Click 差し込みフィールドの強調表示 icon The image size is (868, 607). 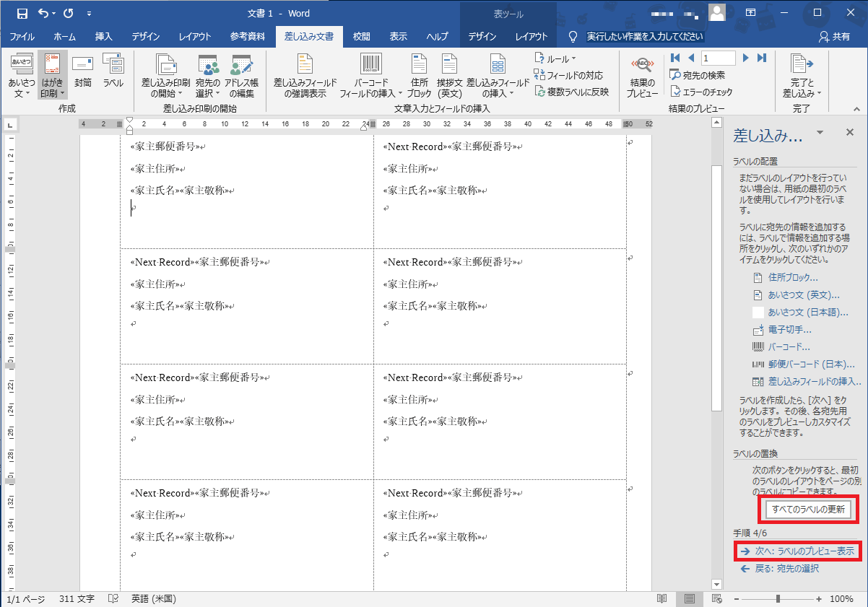304,76
